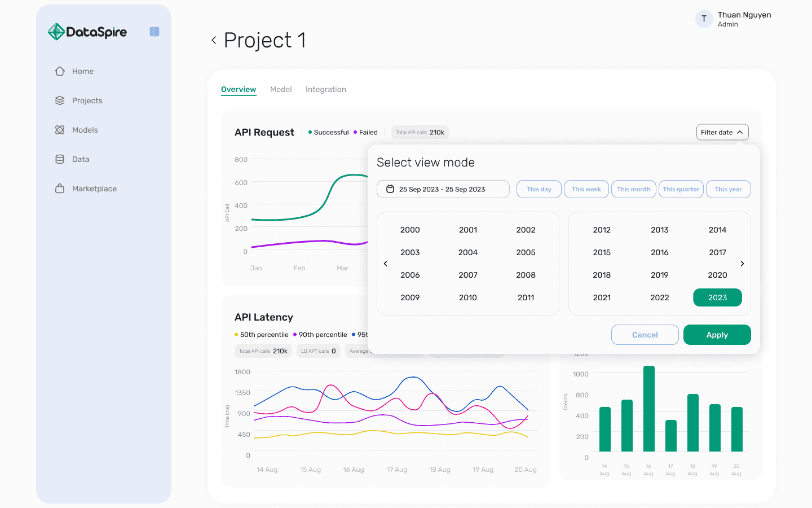Show next years with right arrow
This screenshot has height=508, width=812.
tap(742, 264)
